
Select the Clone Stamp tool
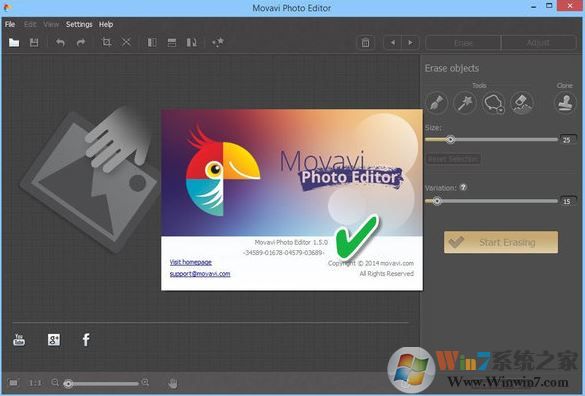click(565, 102)
